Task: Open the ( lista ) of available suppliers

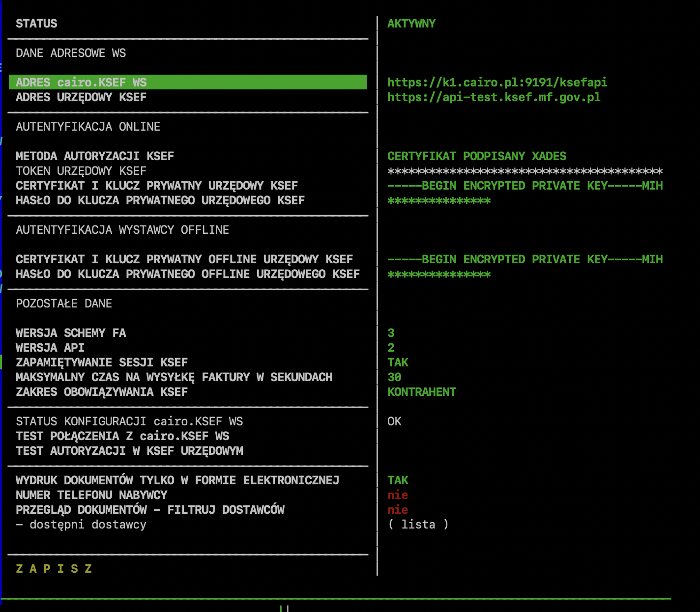Action: pos(418,525)
